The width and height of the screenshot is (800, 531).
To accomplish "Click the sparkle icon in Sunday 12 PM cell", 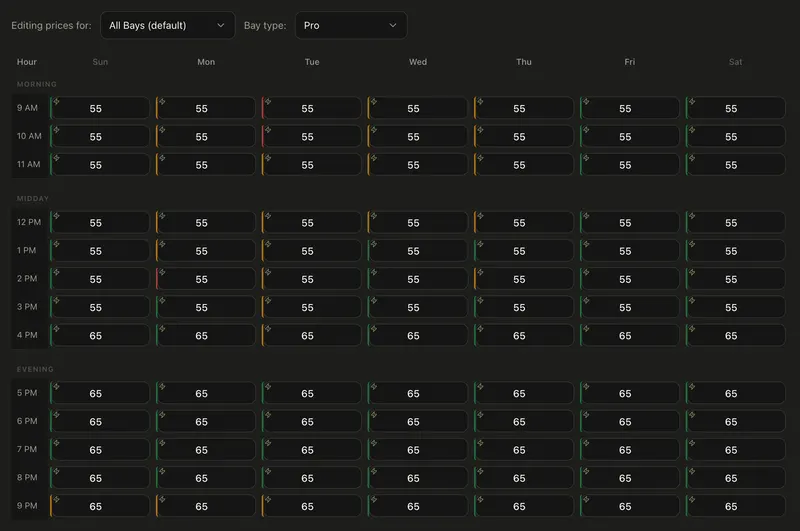I will tap(57, 216).
